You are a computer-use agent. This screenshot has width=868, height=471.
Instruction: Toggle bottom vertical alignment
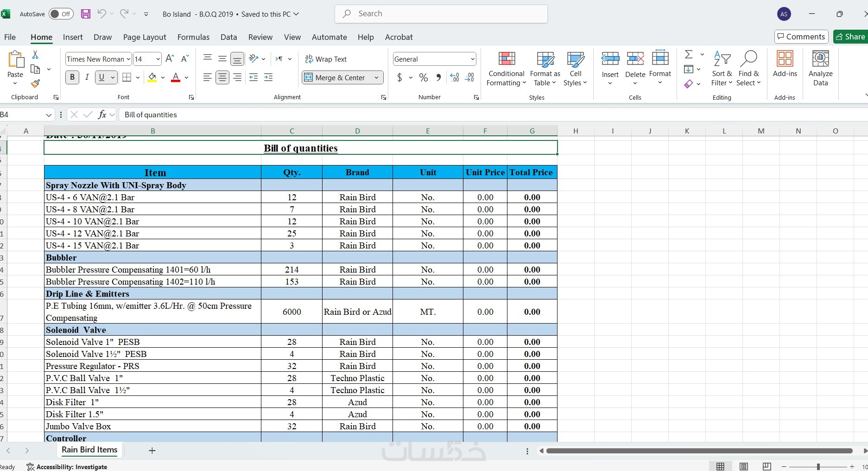(x=237, y=59)
